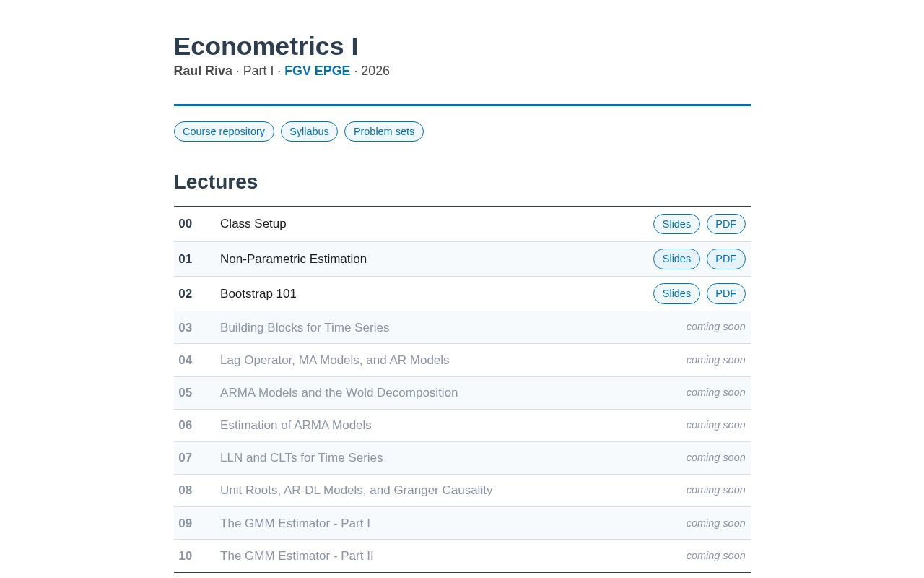Select the Non-Parametric Estimation lecture title
The height and width of the screenshot is (578, 924).
293,259
